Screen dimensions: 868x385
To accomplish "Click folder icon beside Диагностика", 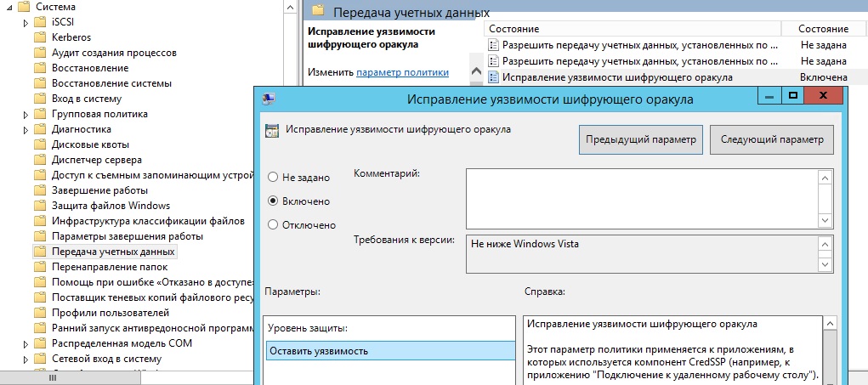I will coord(39,129).
